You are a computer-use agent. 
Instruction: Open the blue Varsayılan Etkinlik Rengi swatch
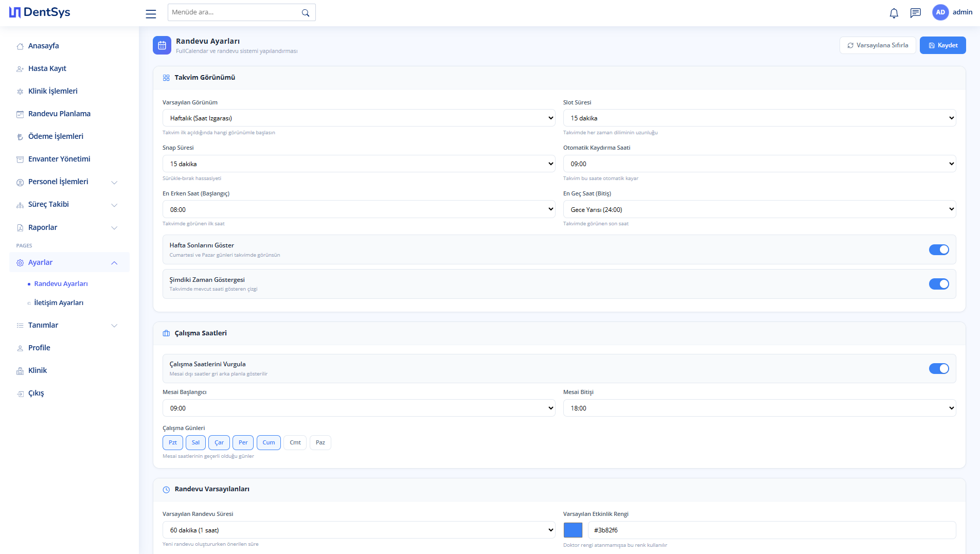click(x=573, y=530)
